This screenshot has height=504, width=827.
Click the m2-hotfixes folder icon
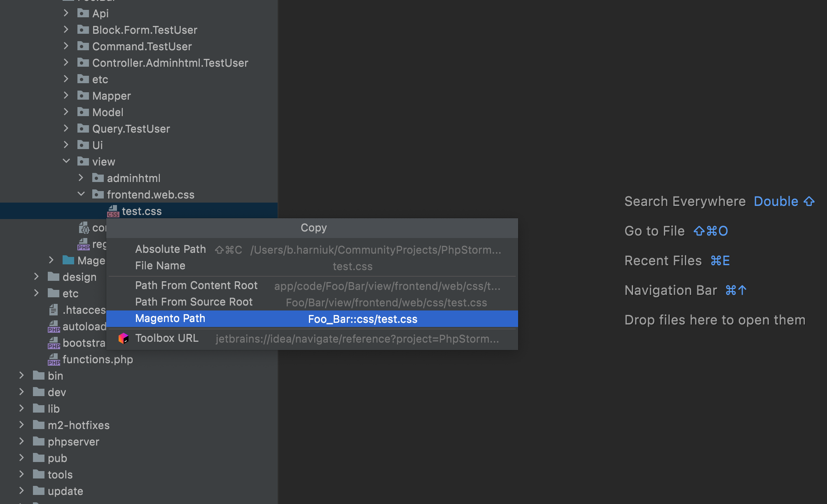point(39,425)
